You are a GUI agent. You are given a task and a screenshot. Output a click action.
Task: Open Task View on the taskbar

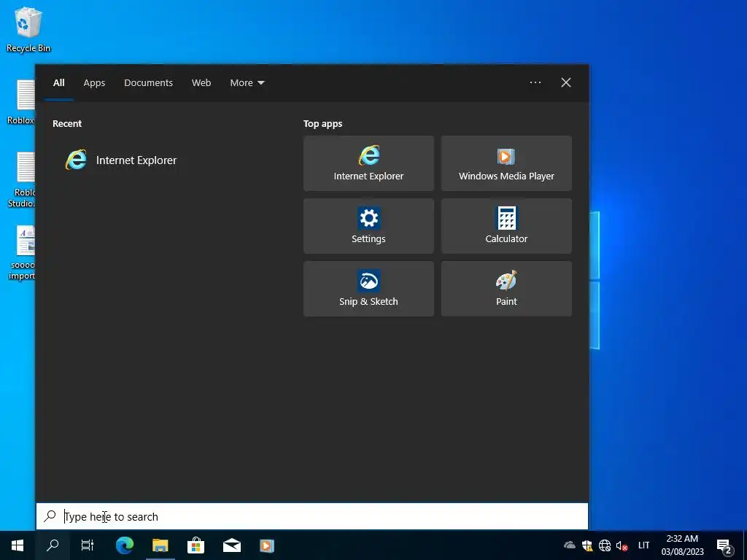[x=88, y=545]
